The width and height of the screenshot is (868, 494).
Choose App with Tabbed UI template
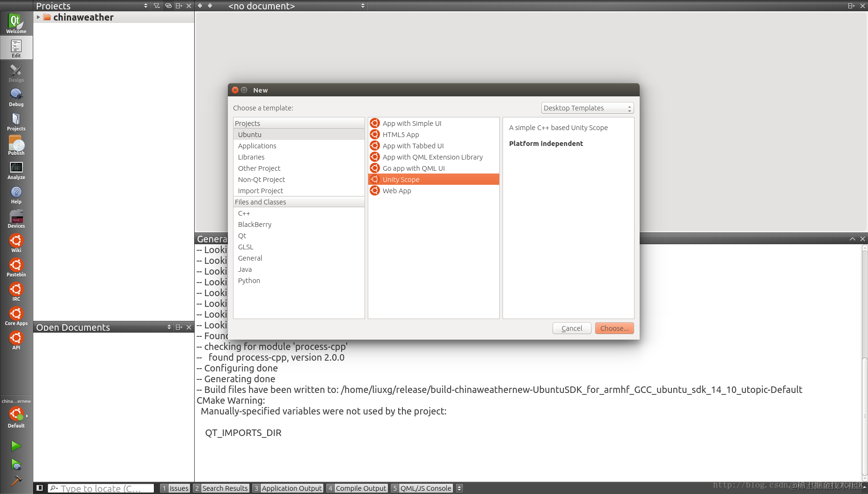point(433,145)
